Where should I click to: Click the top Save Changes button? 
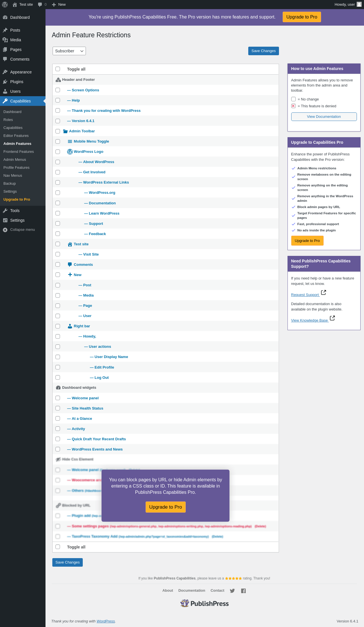click(263, 51)
